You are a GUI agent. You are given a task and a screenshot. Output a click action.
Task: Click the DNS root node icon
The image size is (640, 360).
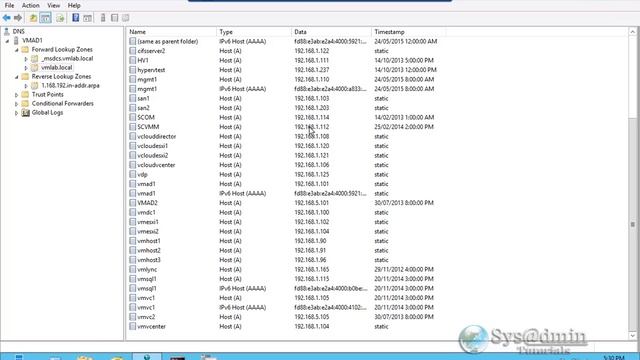(x=7, y=31)
